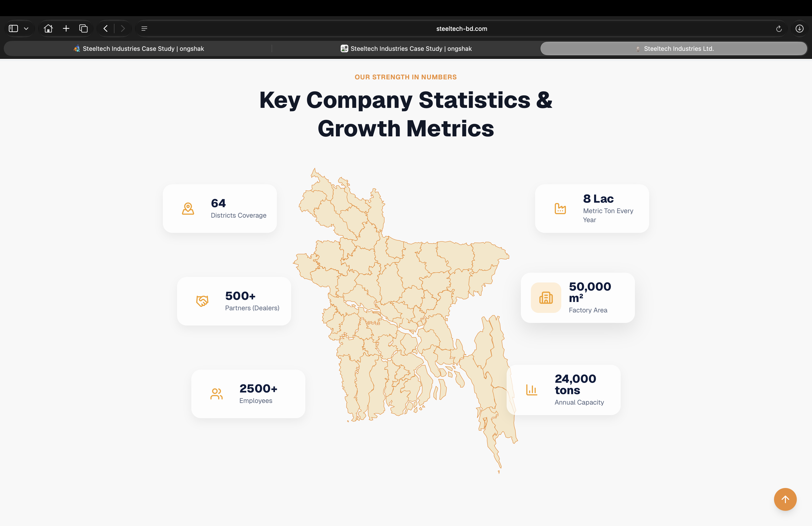
Task: Click the 'Annual Capacity' label
Action: (x=579, y=402)
